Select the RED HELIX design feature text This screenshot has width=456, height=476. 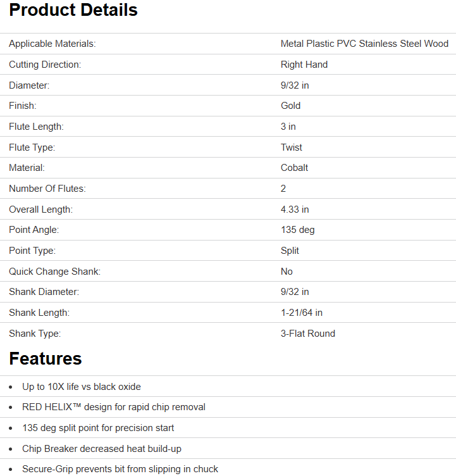[x=114, y=407]
